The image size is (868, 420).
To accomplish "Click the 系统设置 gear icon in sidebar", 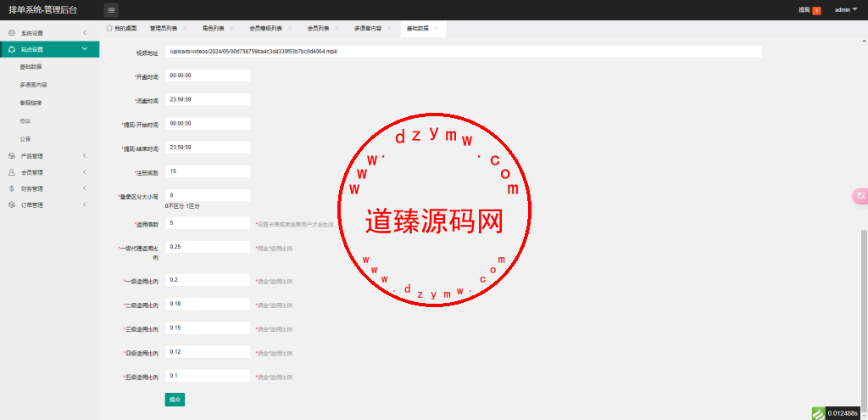I will 12,33.
